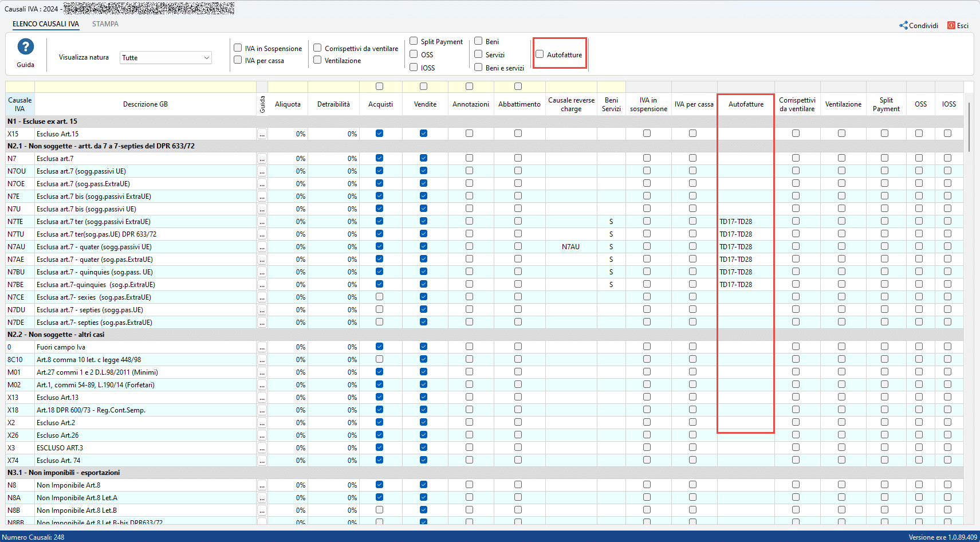The image size is (980, 542).
Task: Uncheck Acquisti for X15 row
Action: [379, 133]
